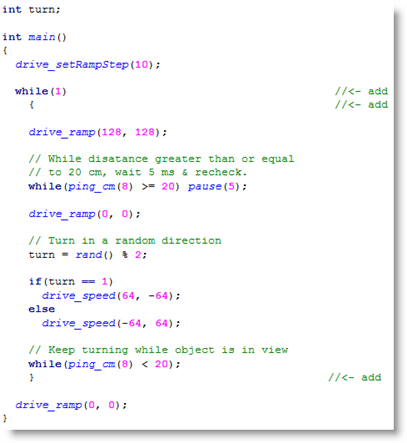
Task: Click the if(turn == 1) statement
Action: point(71,282)
